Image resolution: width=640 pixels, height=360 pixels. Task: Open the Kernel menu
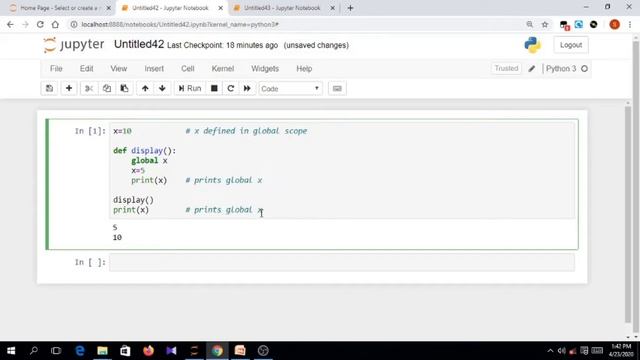click(x=223, y=69)
